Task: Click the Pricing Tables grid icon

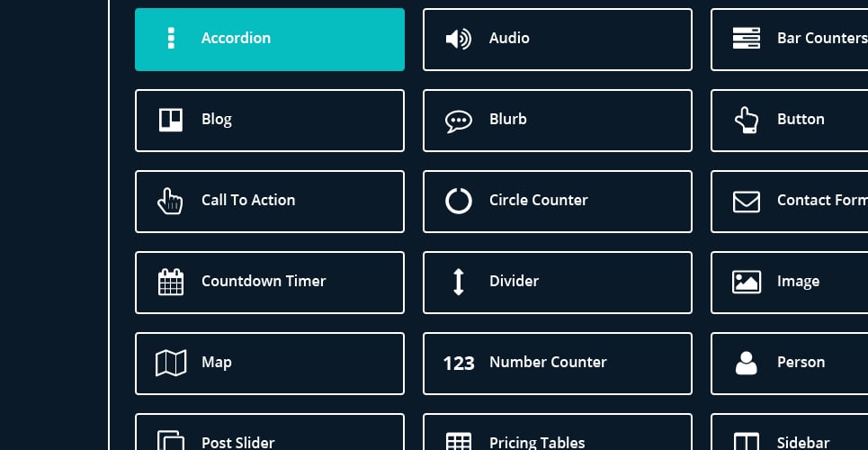Action: pos(459,441)
